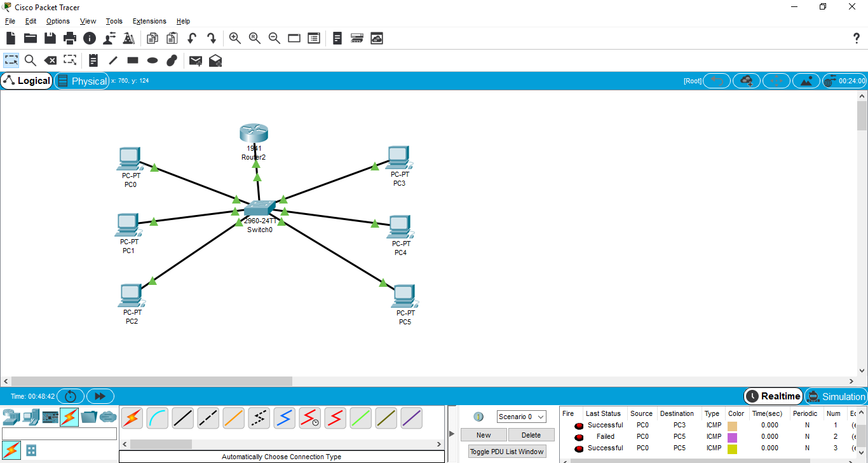Click the purple color swatch for PC5

tap(732, 437)
